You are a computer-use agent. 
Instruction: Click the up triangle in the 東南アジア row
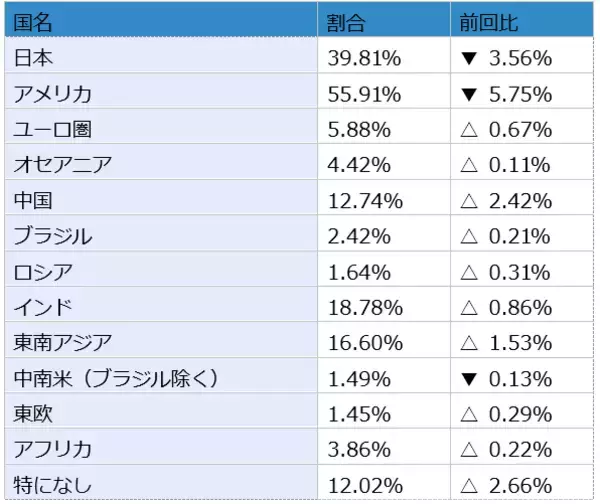point(468,343)
